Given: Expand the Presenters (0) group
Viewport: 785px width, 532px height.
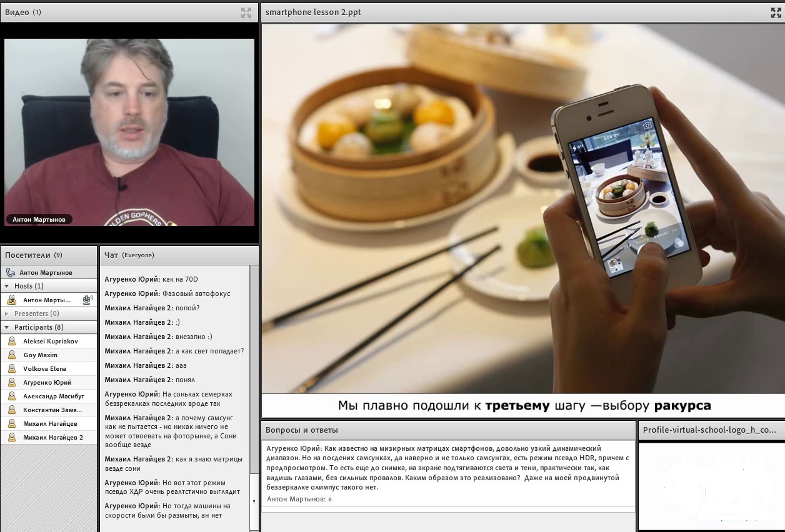Looking at the screenshot, I should pos(7,313).
